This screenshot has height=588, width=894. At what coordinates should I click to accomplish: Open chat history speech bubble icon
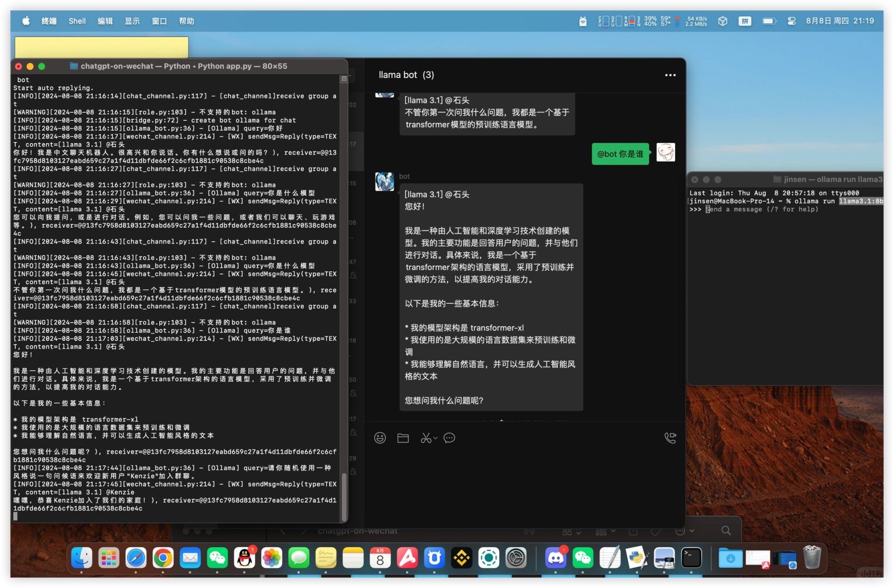pyautogui.click(x=449, y=438)
